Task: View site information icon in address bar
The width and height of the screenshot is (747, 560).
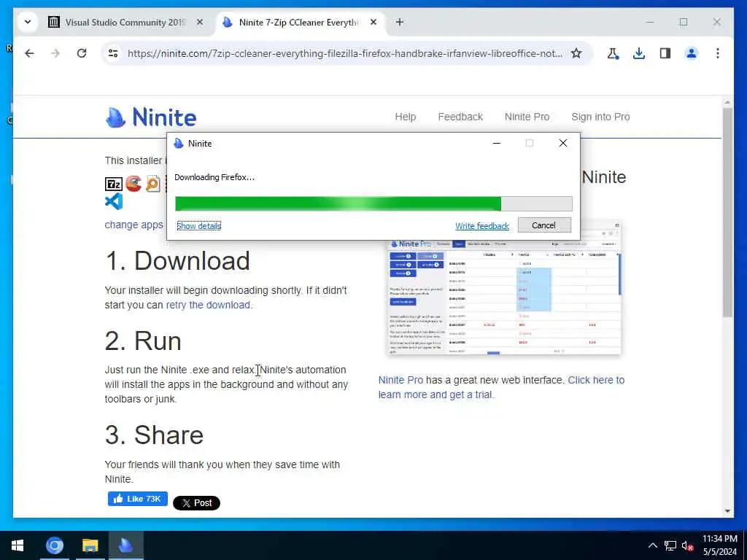Action: point(113,53)
